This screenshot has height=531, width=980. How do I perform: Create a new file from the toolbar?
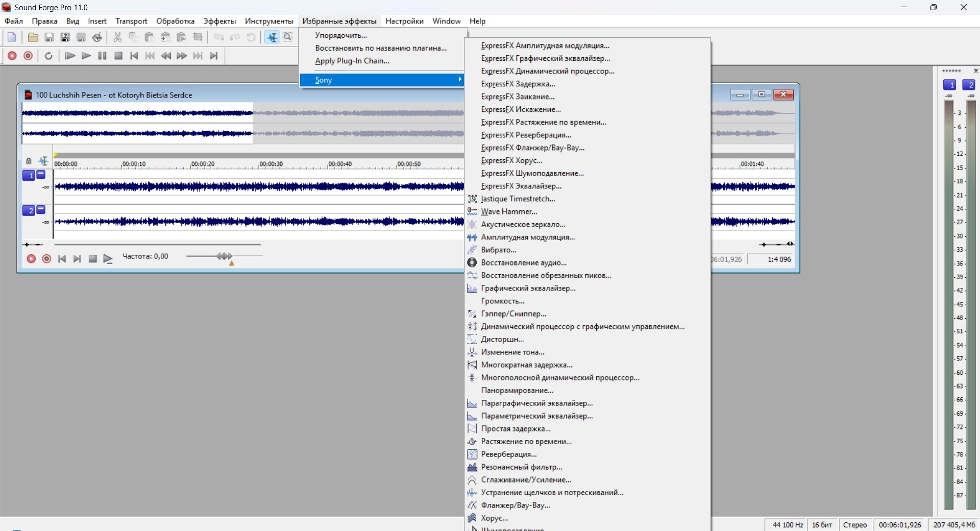pyautogui.click(x=12, y=37)
